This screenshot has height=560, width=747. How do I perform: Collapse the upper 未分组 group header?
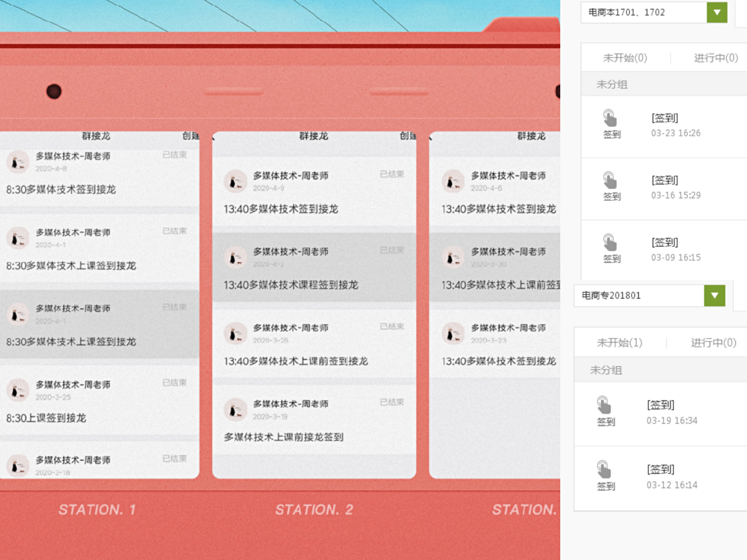point(612,84)
